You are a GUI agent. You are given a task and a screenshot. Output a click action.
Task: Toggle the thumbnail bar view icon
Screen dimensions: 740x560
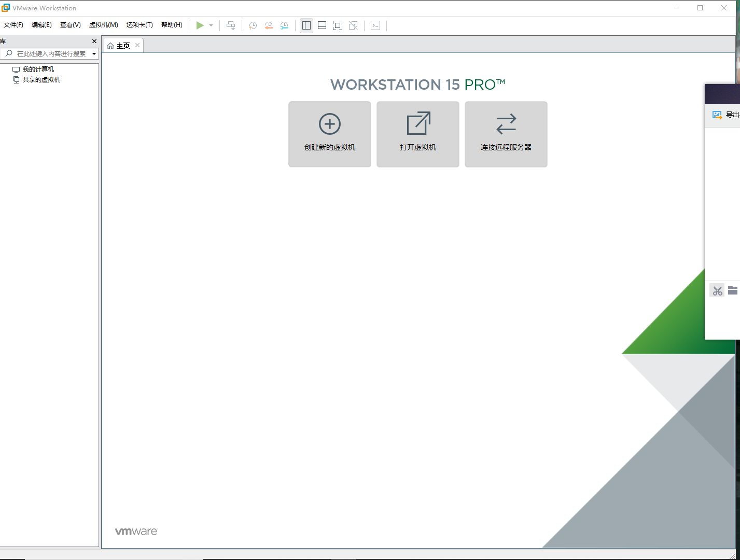point(322,25)
